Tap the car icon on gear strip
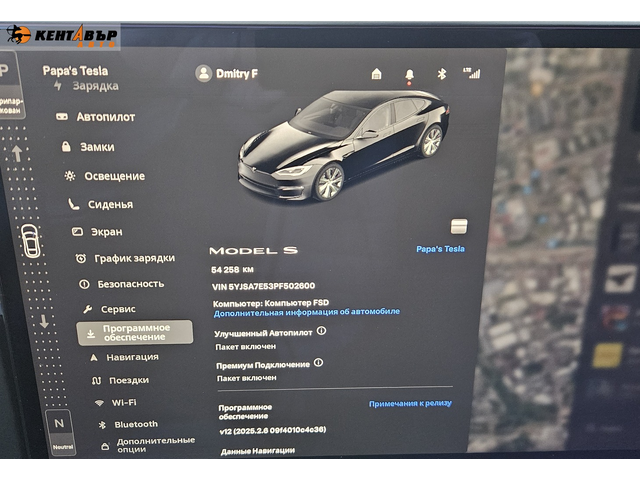 (x=31, y=241)
